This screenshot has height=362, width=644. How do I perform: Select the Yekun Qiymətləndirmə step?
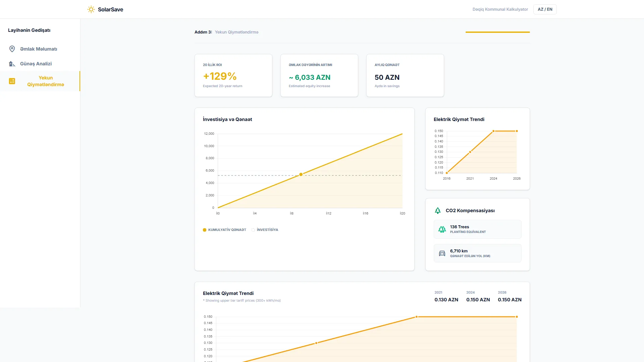pyautogui.click(x=40, y=81)
